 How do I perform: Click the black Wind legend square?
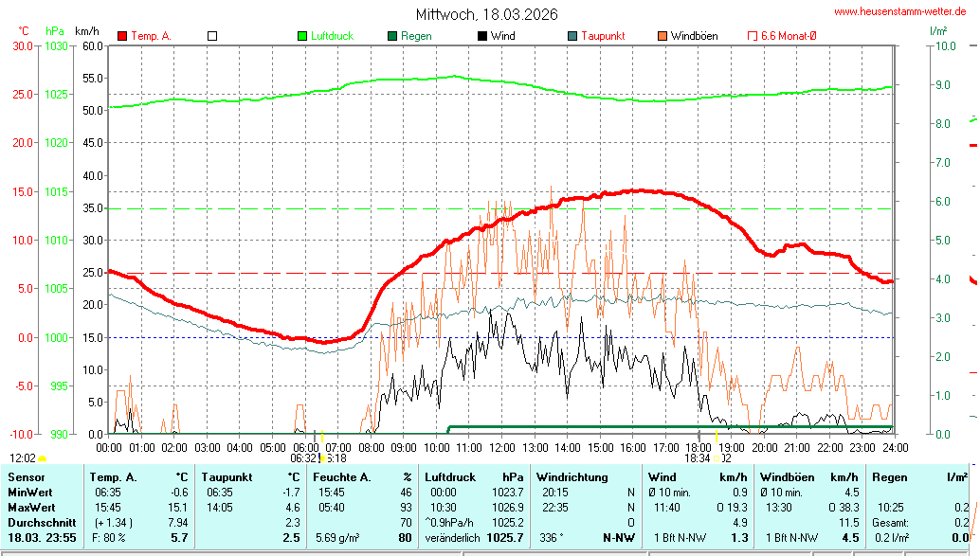click(x=482, y=36)
